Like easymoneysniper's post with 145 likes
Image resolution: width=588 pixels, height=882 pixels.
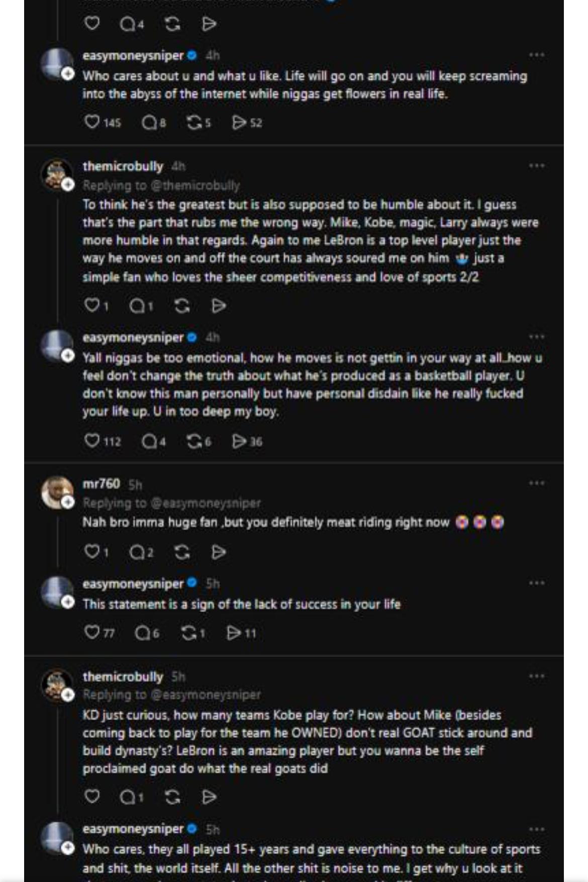point(92,122)
